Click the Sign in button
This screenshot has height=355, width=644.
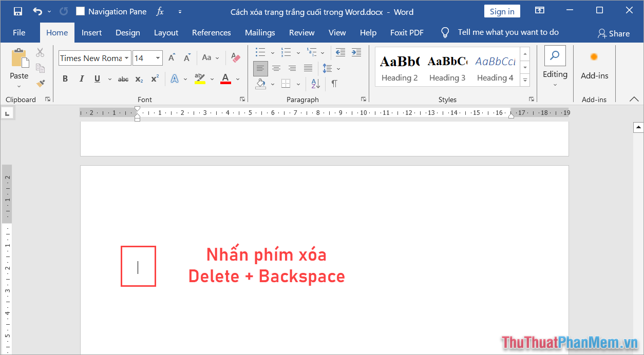[x=502, y=10]
